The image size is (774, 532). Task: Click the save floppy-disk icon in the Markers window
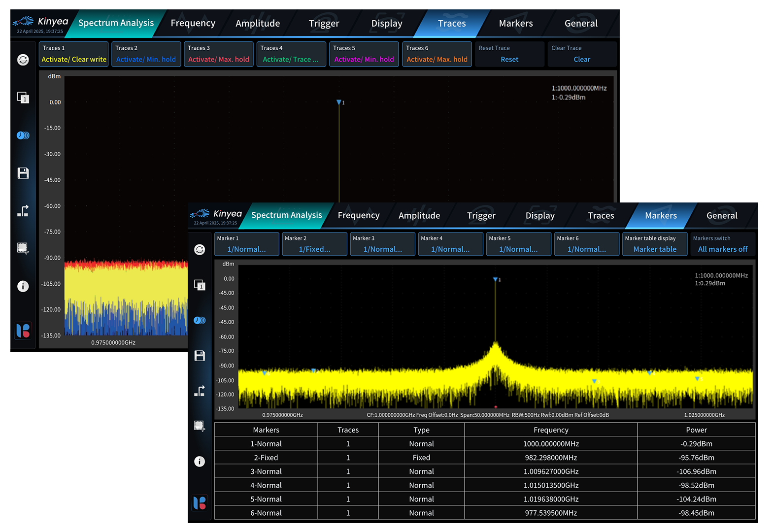200,356
